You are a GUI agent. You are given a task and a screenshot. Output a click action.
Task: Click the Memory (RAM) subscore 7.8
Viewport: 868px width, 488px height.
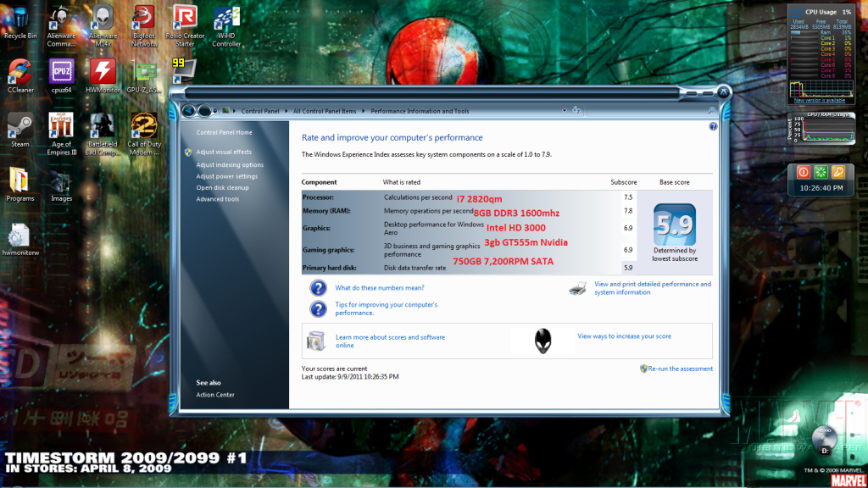click(628, 211)
